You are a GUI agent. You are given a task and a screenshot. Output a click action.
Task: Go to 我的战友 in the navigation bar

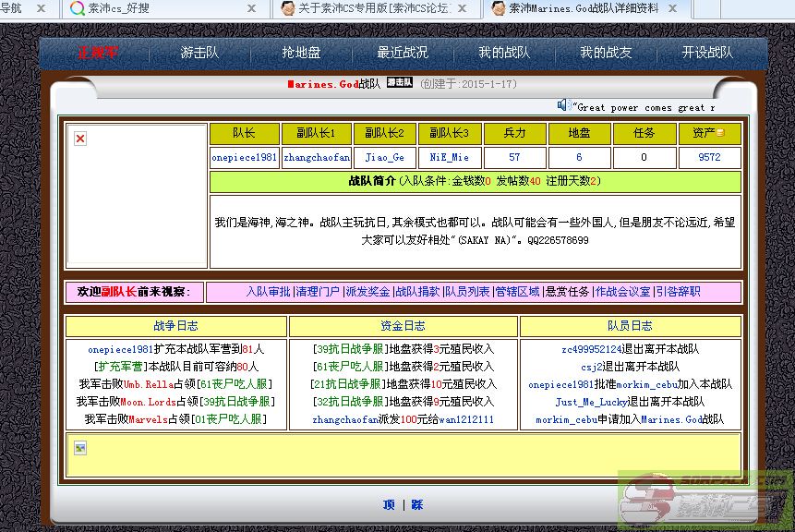click(606, 53)
